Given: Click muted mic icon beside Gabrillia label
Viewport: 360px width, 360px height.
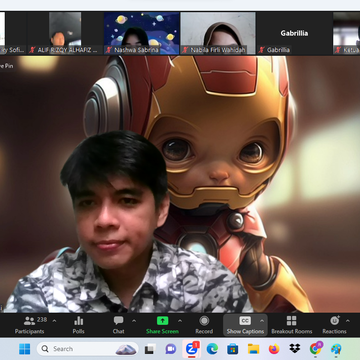Looking at the screenshot, I should [x=262, y=50].
